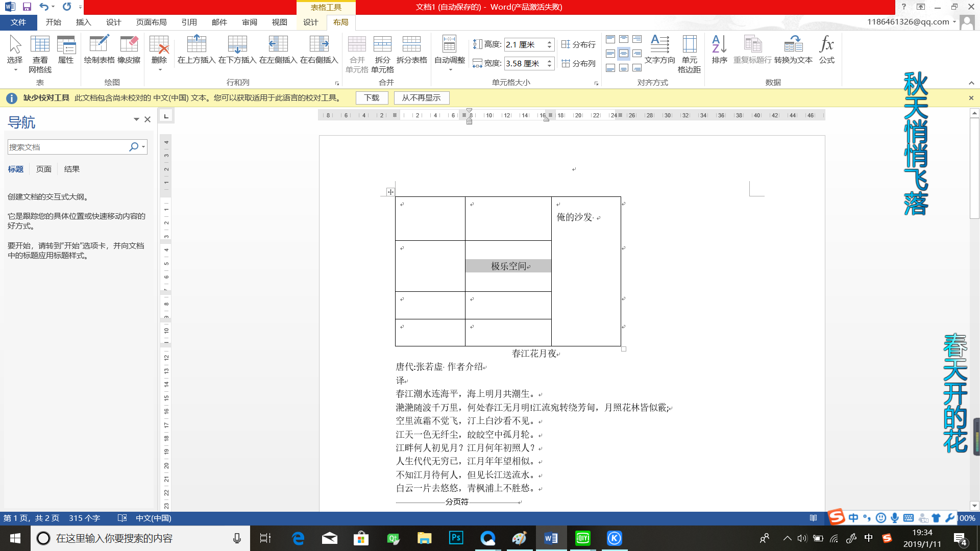Screen dimensions: 980x551
Task: Collapse the ribbon with chevron
Action: (971, 83)
